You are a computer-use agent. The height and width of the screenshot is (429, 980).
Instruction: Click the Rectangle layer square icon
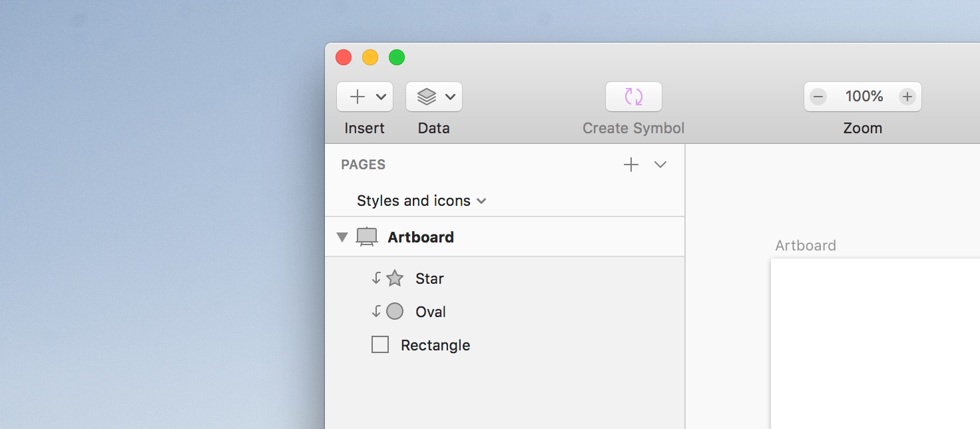pyautogui.click(x=380, y=345)
